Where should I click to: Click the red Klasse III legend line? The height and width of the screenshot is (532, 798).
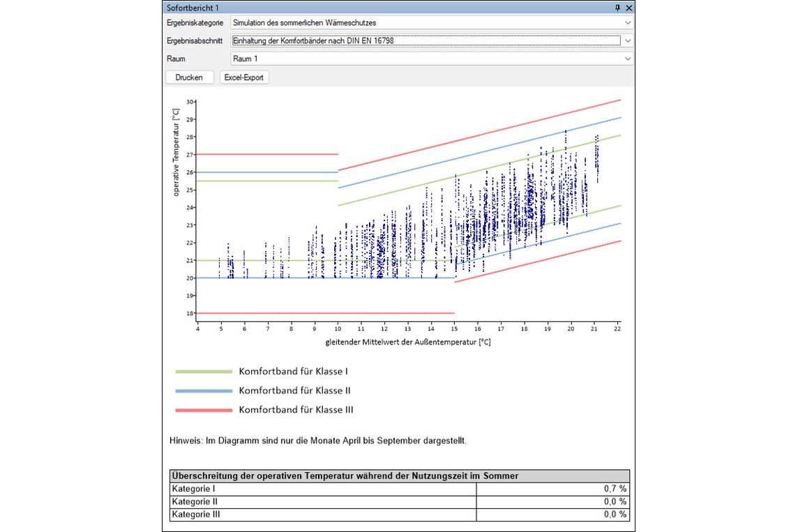pyautogui.click(x=204, y=410)
